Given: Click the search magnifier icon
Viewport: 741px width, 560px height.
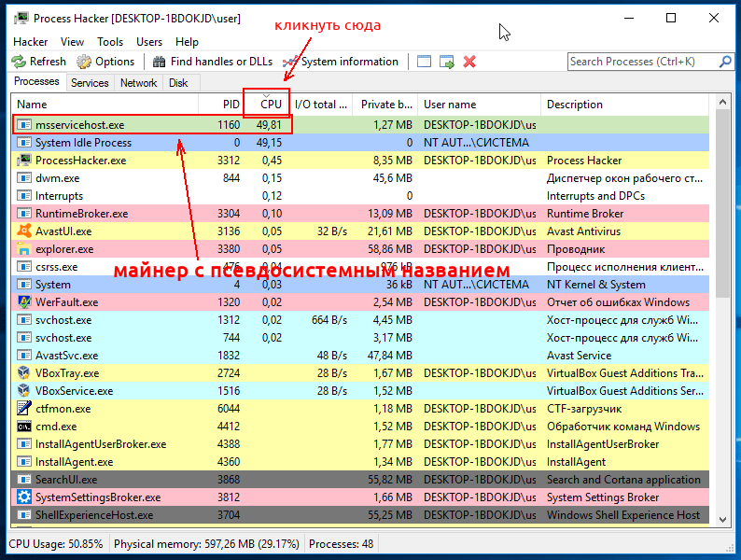Looking at the screenshot, I should [725, 62].
